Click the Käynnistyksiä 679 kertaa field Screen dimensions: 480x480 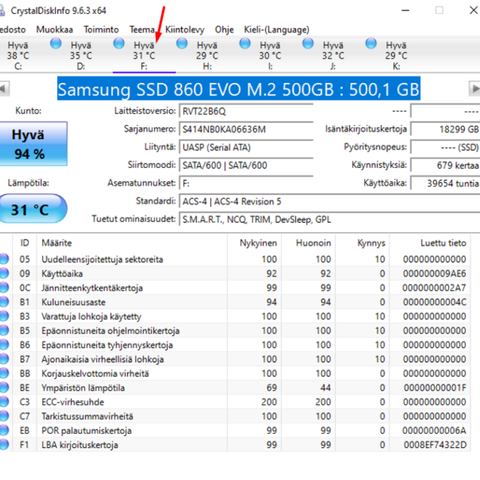tap(445, 165)
